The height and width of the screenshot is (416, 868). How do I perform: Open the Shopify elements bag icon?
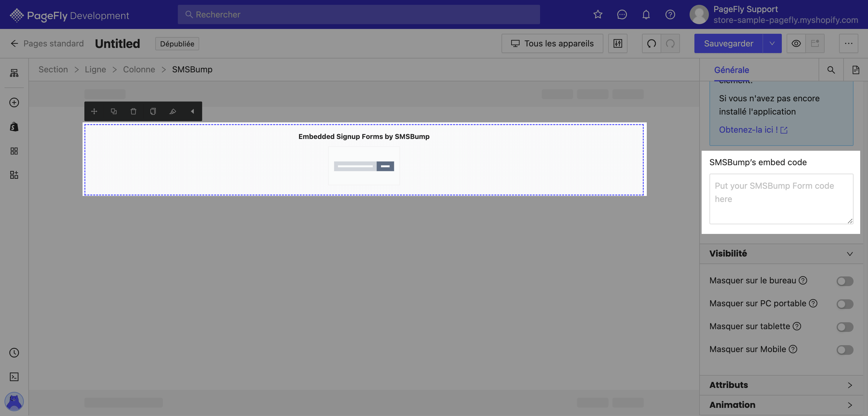14,127
